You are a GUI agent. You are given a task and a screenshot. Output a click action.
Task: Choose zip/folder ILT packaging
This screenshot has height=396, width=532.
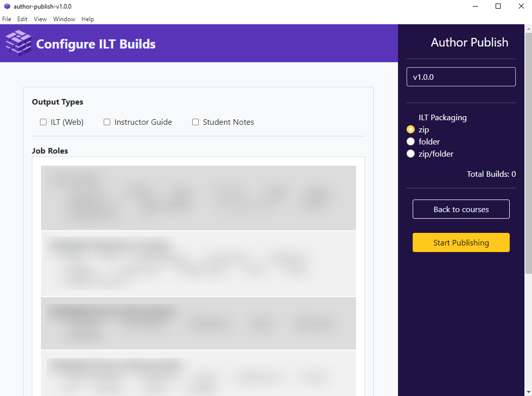pyautogui.click(x=411, y=154)
